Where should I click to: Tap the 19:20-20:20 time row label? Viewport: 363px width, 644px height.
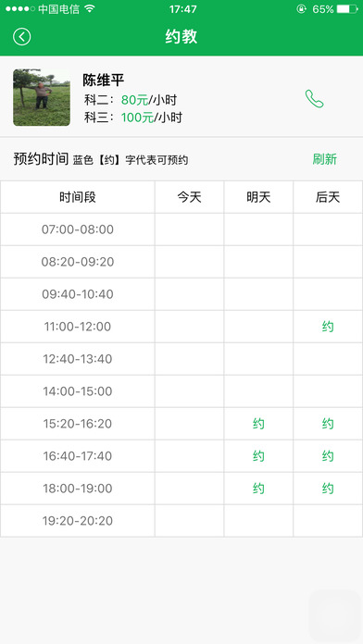[78, 521]
